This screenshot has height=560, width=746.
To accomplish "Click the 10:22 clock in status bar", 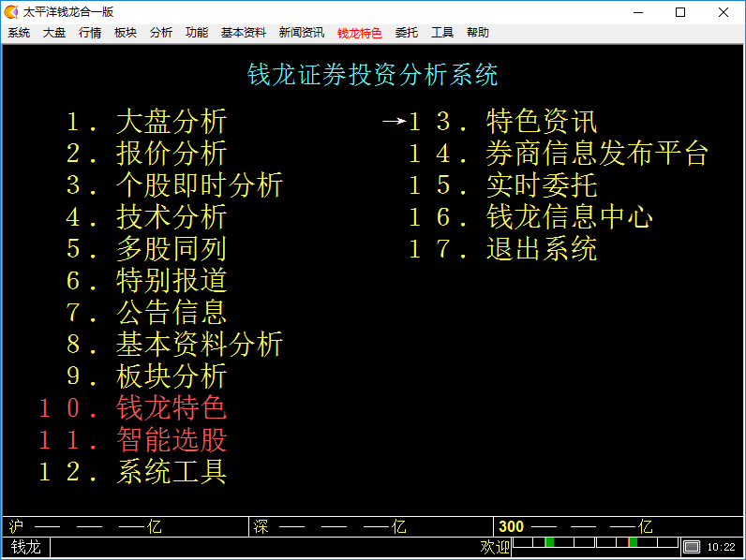I will 722,547.
